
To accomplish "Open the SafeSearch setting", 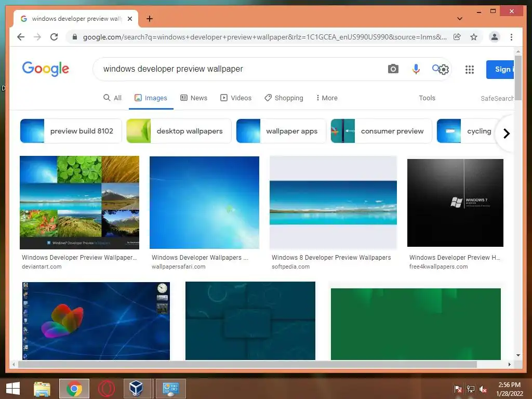I will [x=497, y=98].
